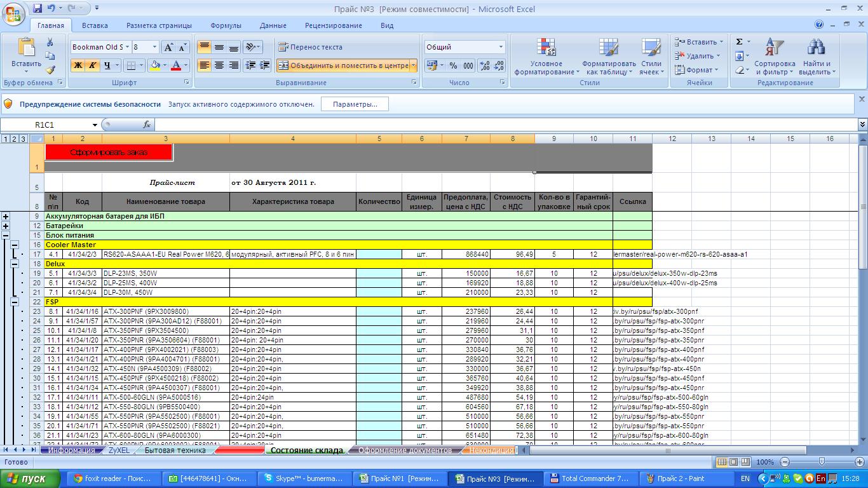This screenshot has height=488, width=868.
Task: Increase the cell indent
Action: pos(265,65)
